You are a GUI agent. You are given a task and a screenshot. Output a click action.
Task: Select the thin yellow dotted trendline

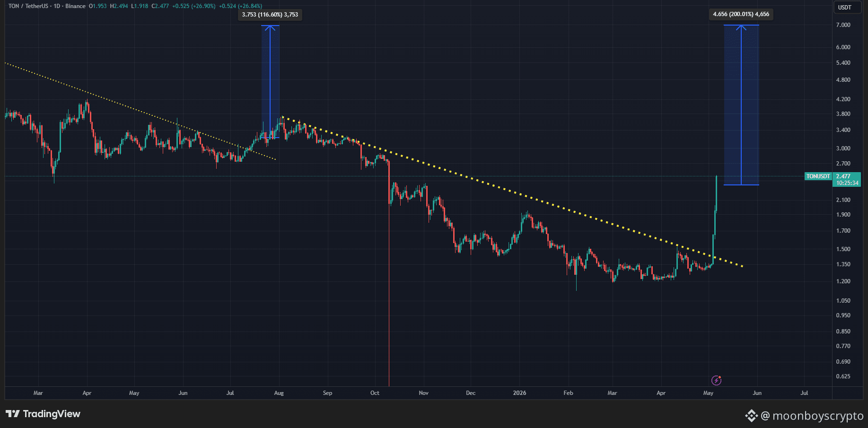(140, 111)
